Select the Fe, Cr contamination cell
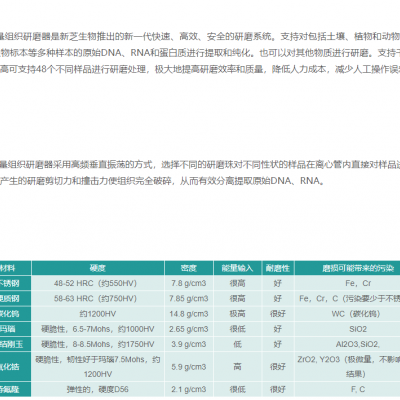Image resolution: width=400 pixels, height=400 pixels. 347,283
